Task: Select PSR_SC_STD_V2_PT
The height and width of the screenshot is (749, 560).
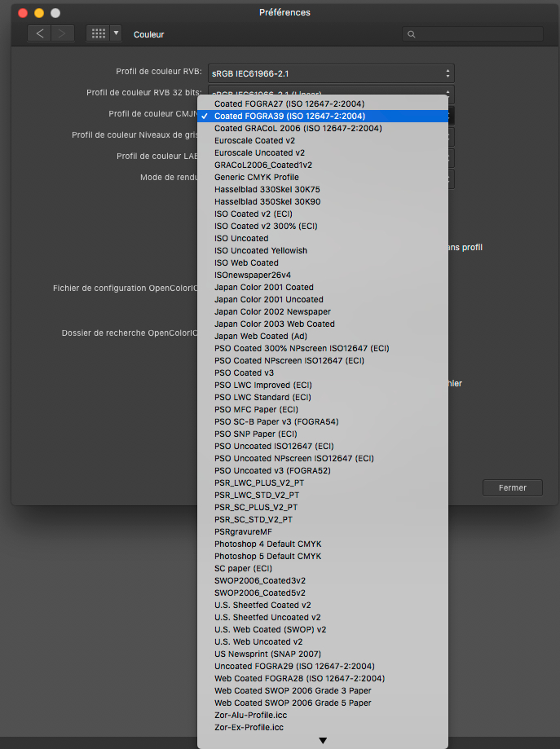Action: (x=323, y=520)
